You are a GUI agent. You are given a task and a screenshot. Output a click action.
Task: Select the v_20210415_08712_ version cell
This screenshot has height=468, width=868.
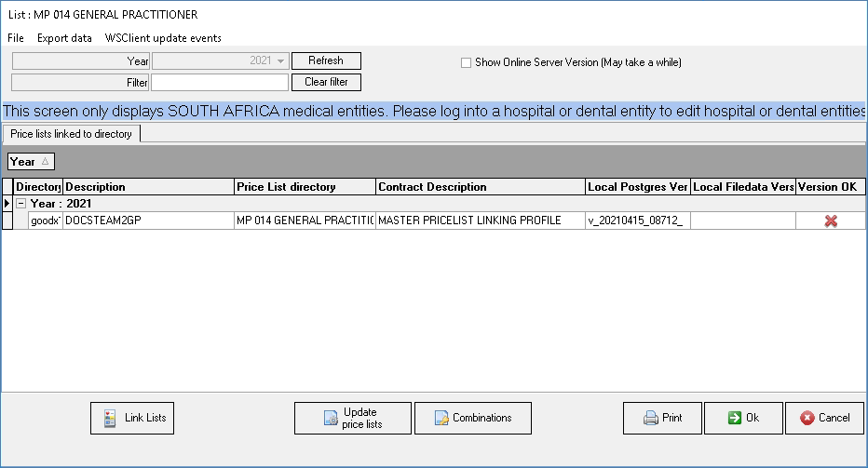tap(638, 221)
